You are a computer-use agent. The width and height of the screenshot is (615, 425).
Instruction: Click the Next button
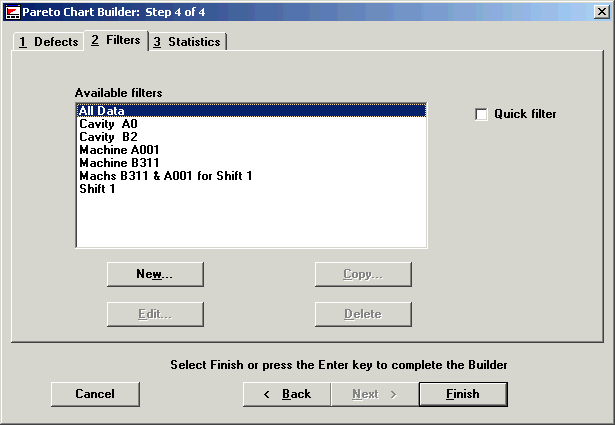(x=374, y=394)
